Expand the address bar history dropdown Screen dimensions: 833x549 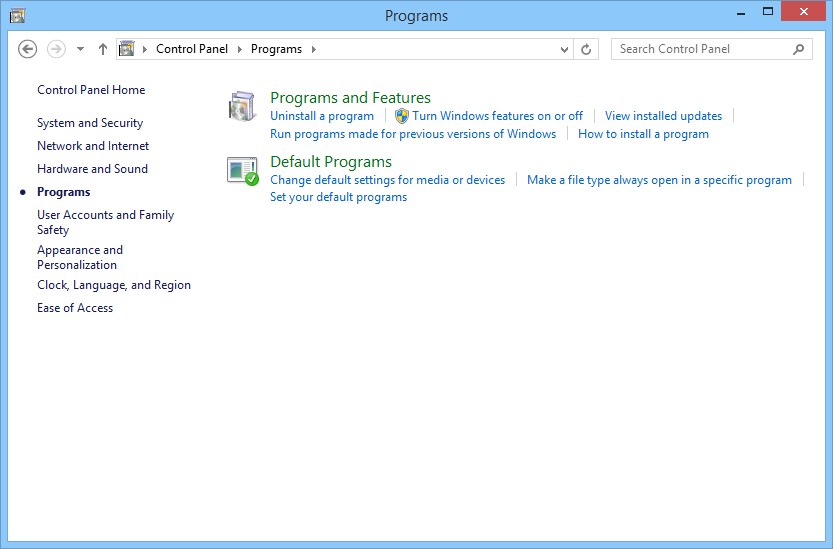[565, 49]
